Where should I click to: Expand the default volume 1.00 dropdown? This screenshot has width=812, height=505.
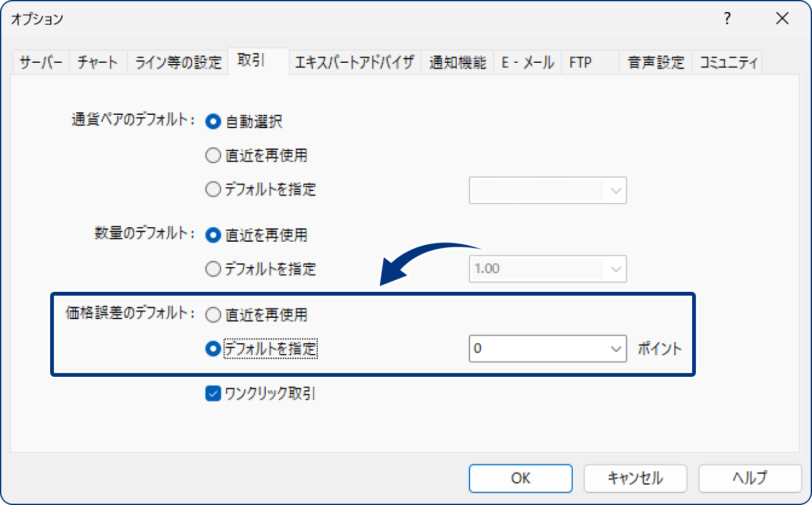[615, 269]
